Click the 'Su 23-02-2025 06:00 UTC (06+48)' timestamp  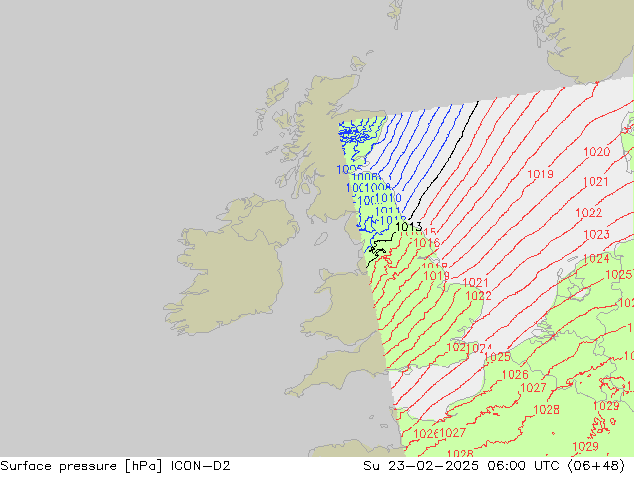pyautogui.click(x=494, y=466)
